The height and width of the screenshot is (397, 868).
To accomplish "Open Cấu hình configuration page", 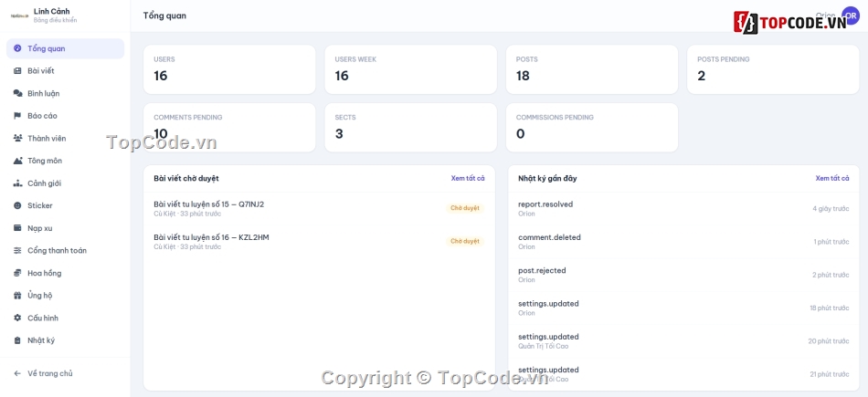I will (65, 318).
